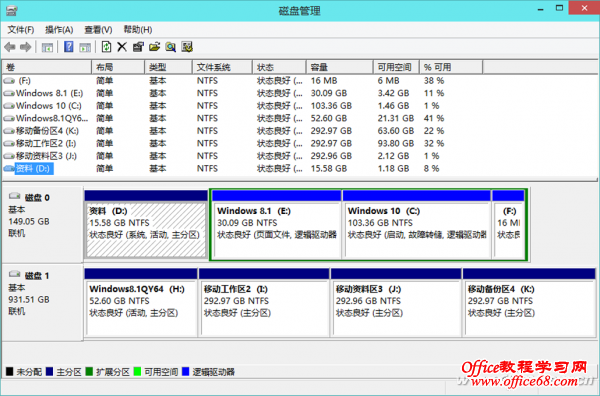Click the 资料 (D:) partition block on Disk 0
Viewport: 600px width, 396px height.
(146, 225)
